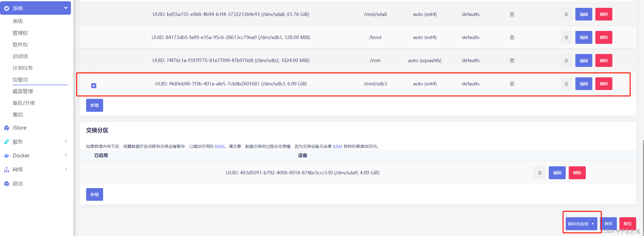This screenshot has height=236, width=644.
Task: Click the drag handle on /rom row
Action: tap(566, 61)
